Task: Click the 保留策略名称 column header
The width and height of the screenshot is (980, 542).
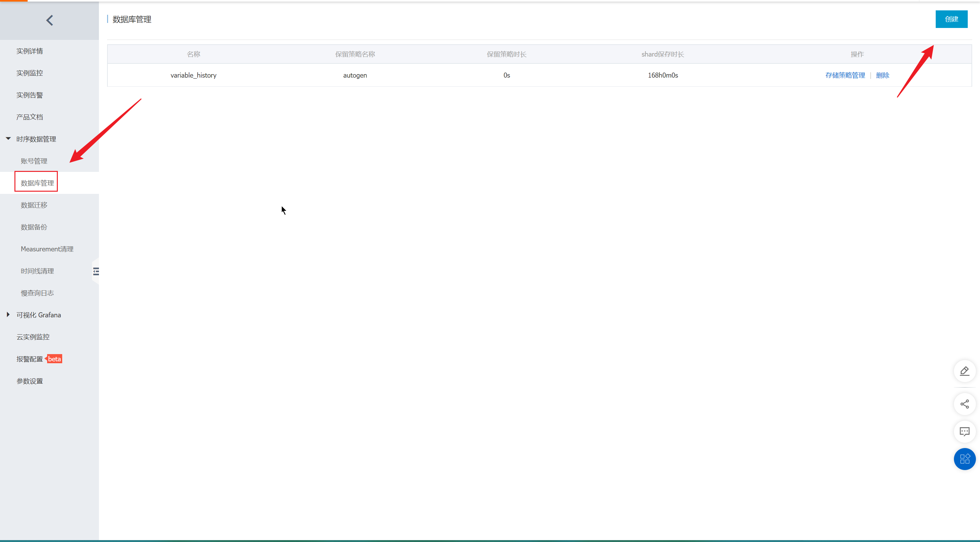Action: pyautogui.click(x=355, y=54)
